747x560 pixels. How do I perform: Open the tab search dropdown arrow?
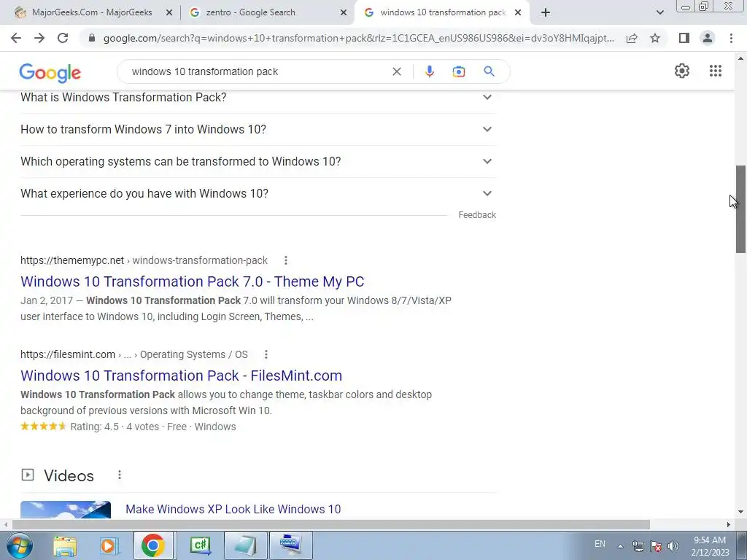pyautogui.click(x=659, y=12)
